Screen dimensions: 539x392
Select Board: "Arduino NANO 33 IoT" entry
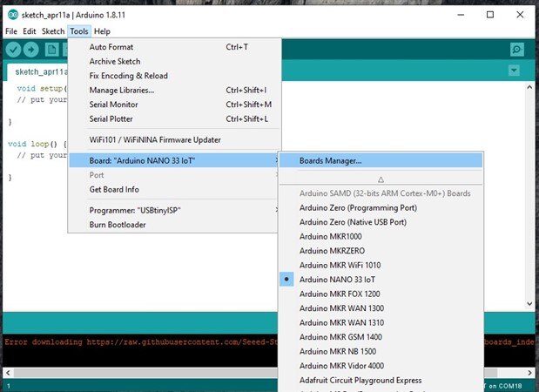click(x=174, y=160)
